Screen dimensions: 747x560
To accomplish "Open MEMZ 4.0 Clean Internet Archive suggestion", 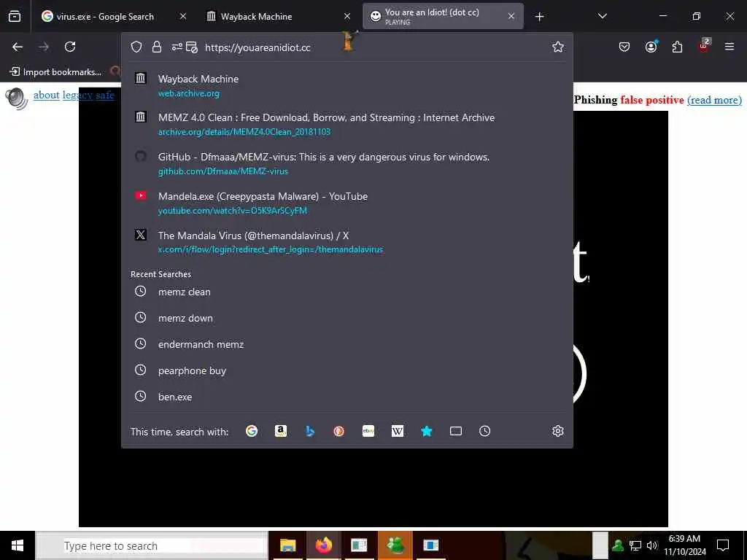I will (x=347, y=124).
